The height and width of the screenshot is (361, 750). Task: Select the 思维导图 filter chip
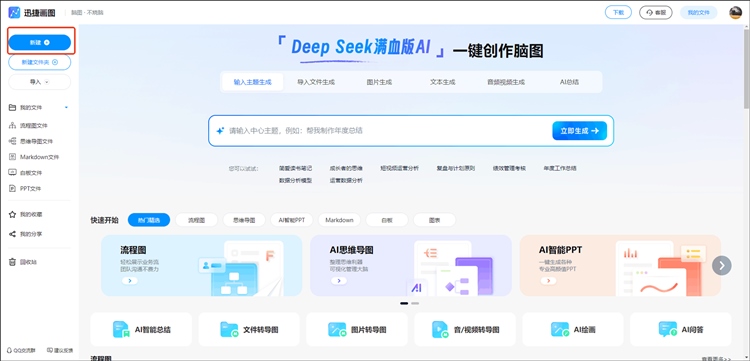pyautogui.click(x=244, y=220)
